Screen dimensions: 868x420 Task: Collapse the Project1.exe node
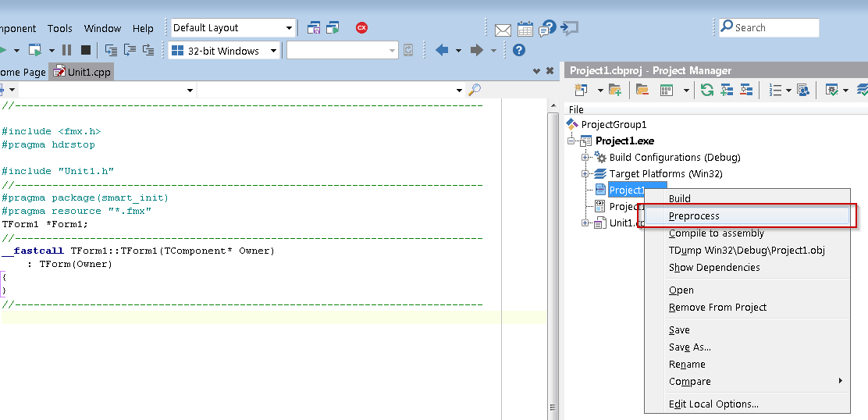[571, 141]
